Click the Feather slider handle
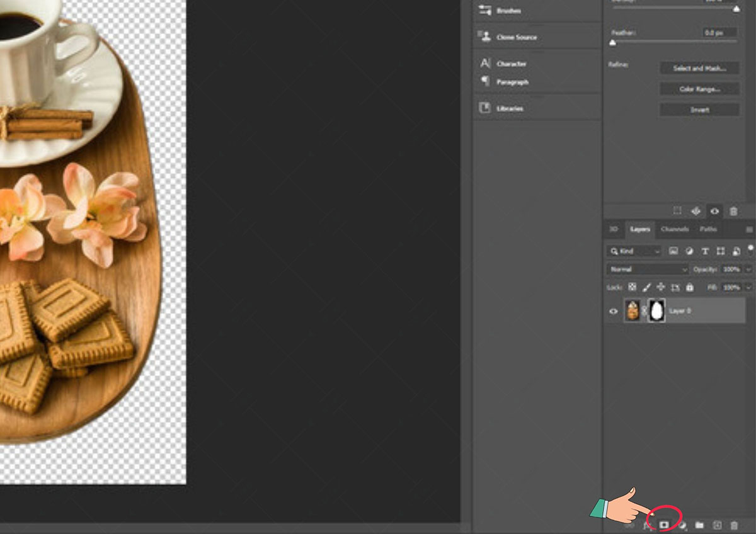This screenshot has width=756, height=534. pos(612,43)
